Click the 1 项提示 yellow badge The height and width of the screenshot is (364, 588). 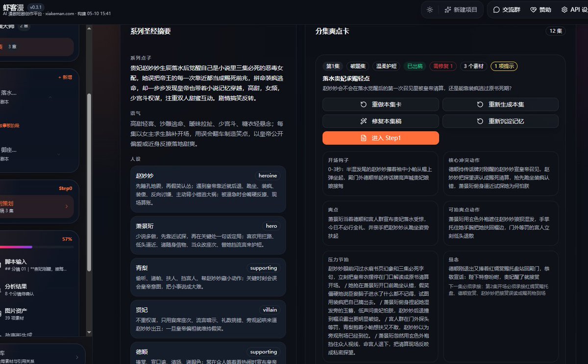pyautogui.click(x=504, y=66)
